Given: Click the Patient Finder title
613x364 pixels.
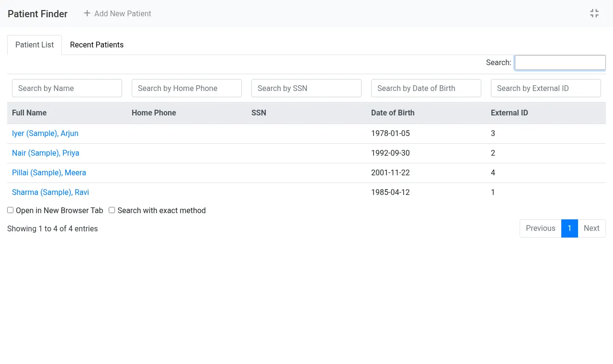Looking at the screenshot, I should (37, 14).
